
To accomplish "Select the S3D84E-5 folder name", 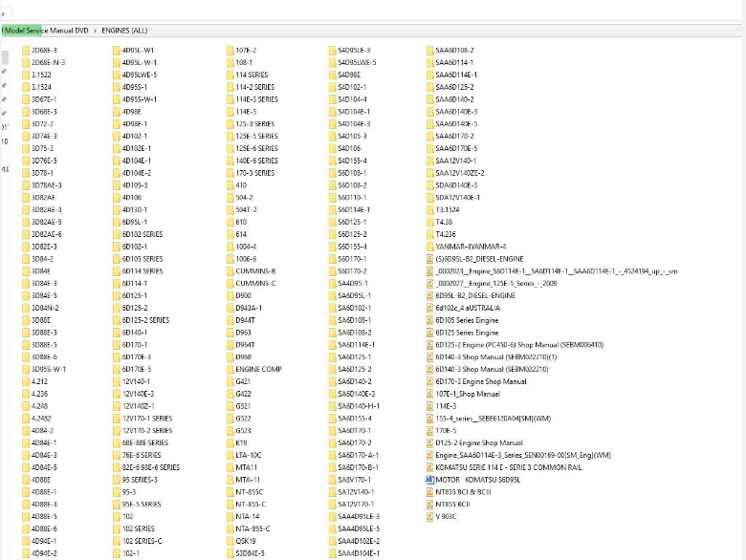I will pos(251,553).
